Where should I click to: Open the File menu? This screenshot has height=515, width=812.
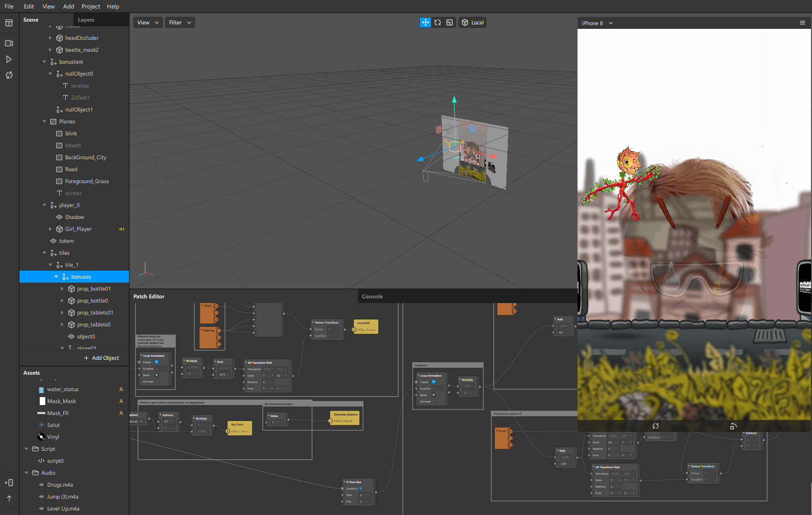[x=9, y=6]
